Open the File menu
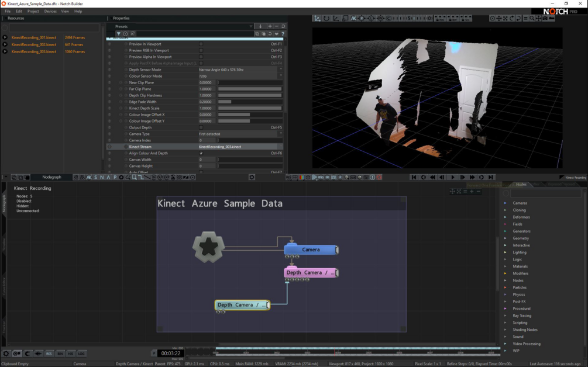This screenshot has width=588, height=367. point(8,11)
